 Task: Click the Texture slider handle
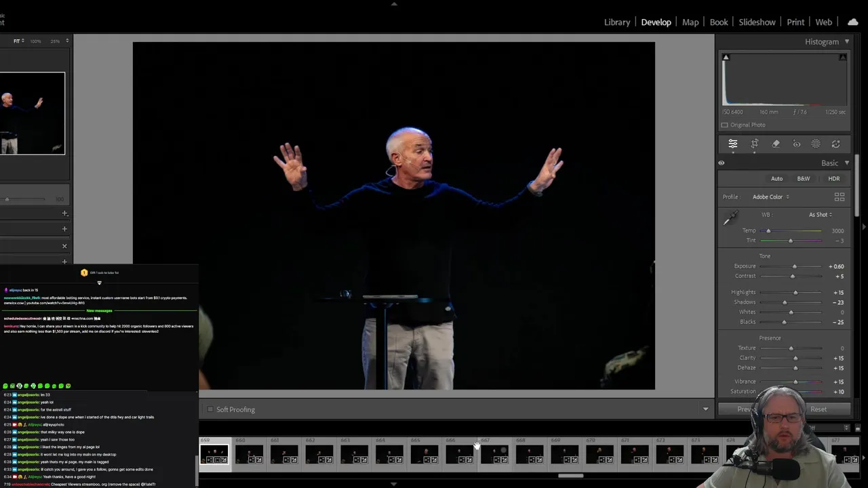coord(791,348)
